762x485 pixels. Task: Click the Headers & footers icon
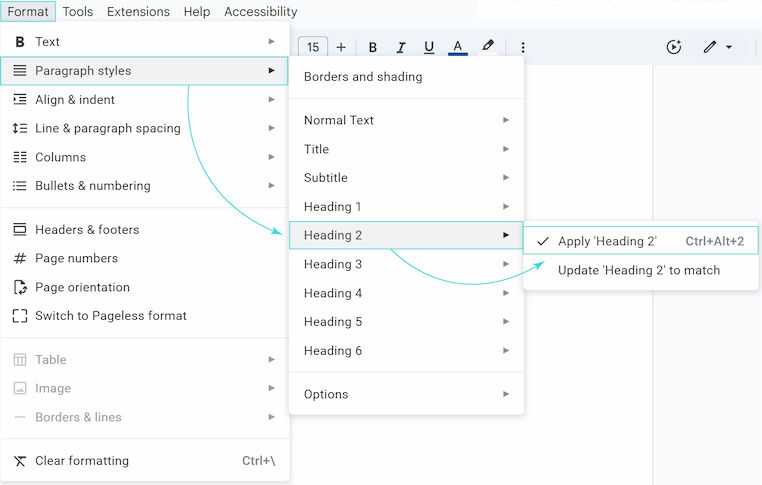(x=20, y=229)
